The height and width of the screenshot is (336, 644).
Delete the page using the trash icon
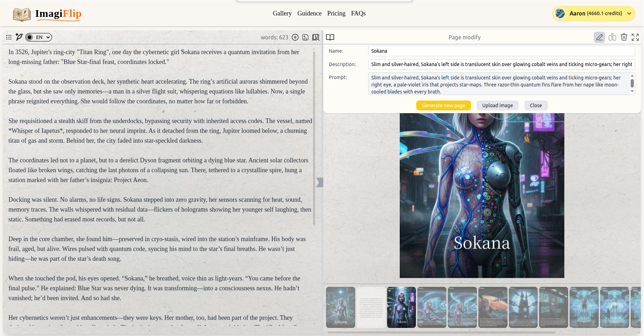(624, 37)
